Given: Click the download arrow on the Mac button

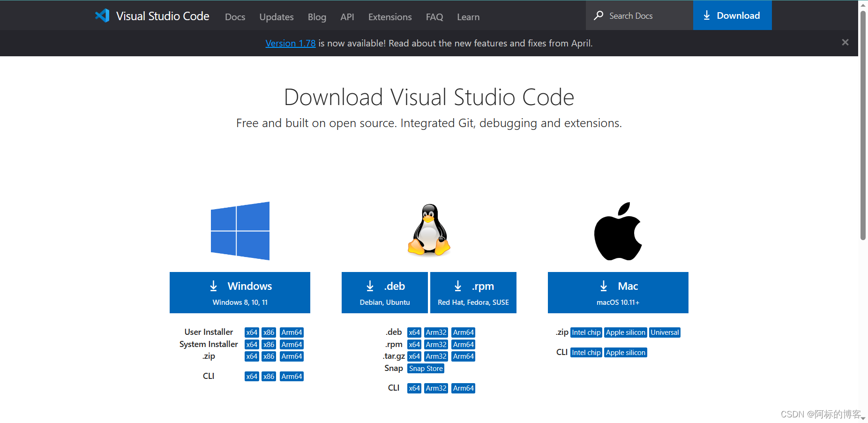Looking at the screenshot, I should click(603, 286).
